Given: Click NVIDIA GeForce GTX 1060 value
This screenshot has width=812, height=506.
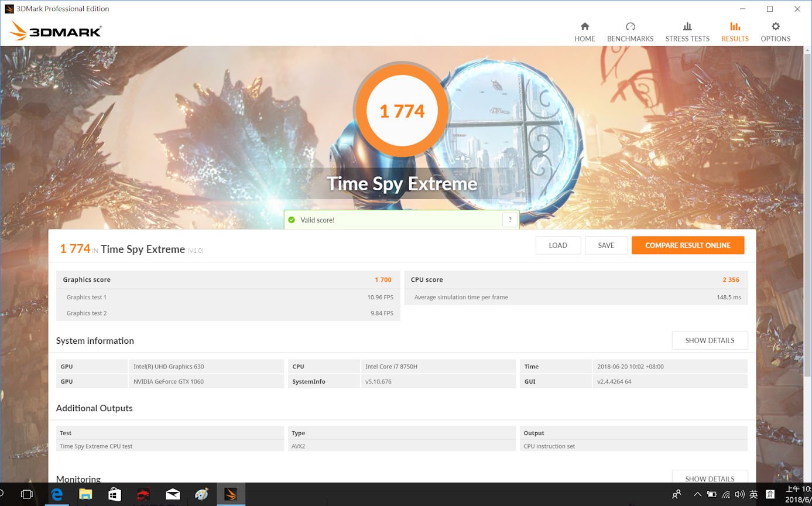Looking at the screenshot, I should click(169, 381).
